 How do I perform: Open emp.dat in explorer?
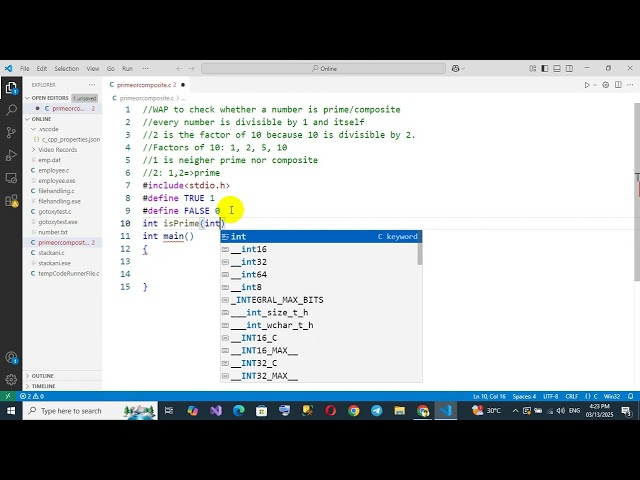click(x=62, y=160)
